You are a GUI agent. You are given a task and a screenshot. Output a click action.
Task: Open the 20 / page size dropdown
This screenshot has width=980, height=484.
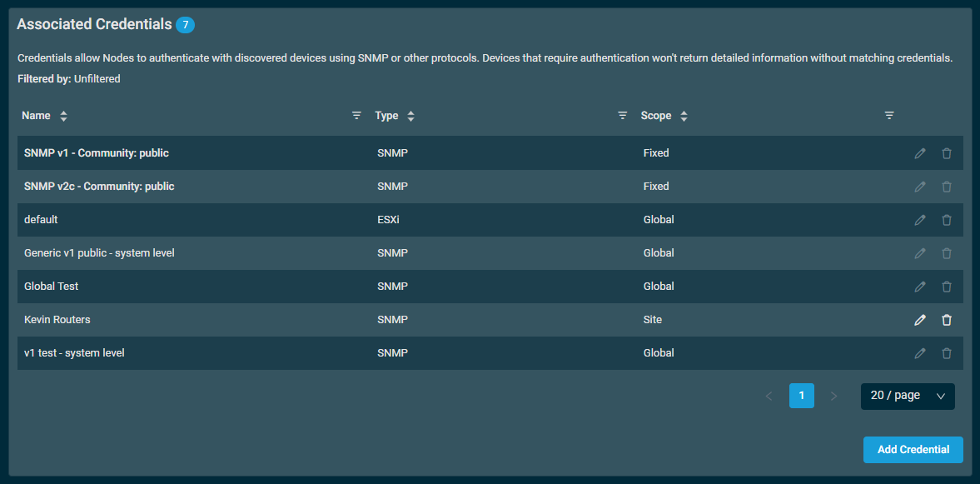point(908,396)
